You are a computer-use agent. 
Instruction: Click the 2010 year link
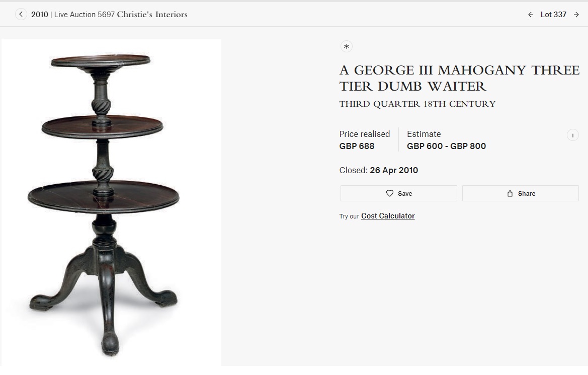tap(40, 15)
